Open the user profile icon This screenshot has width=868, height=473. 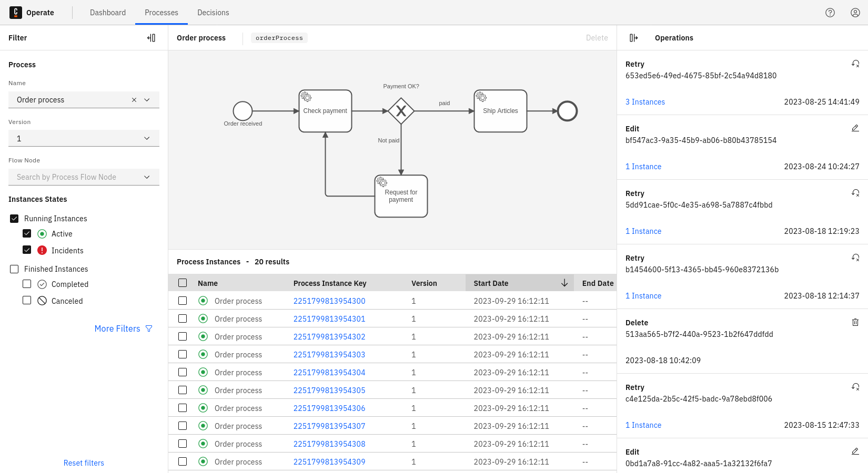(855, 13)
